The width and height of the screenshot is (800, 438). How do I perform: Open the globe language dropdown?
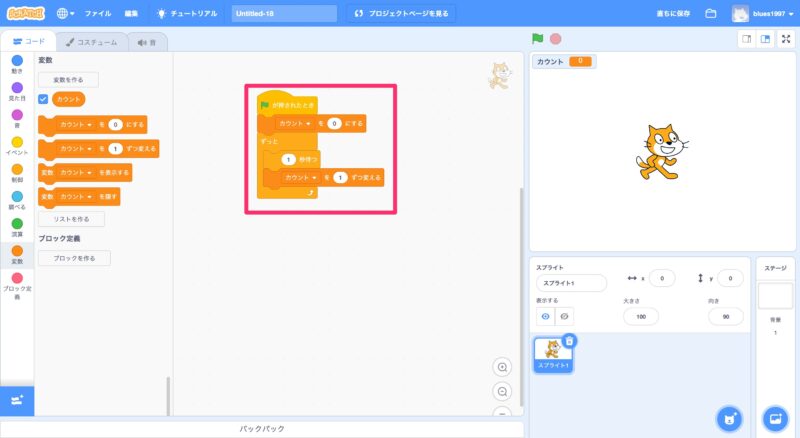pos(66,14)
